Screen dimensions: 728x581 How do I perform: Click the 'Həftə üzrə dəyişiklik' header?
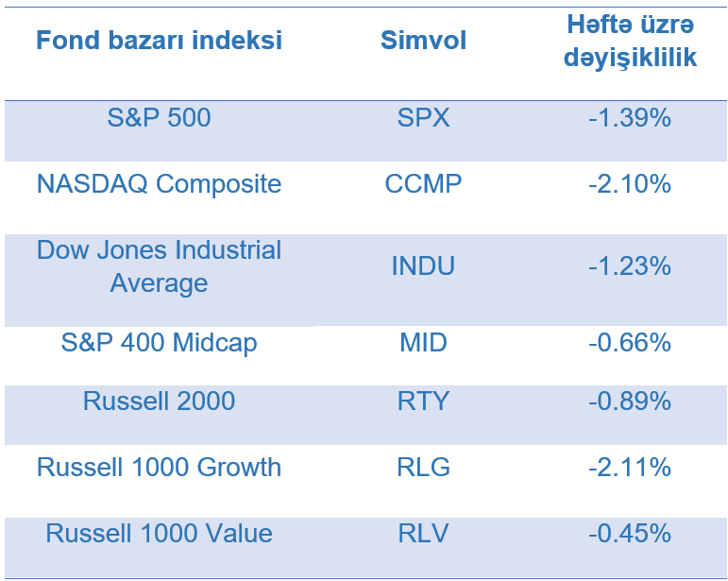coord(629,41)
